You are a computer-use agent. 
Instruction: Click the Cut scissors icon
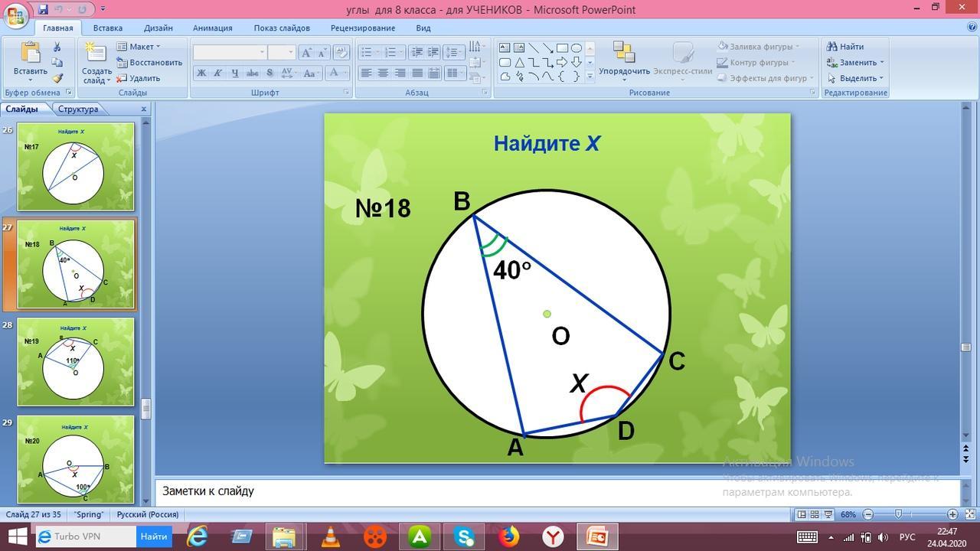click(x=57, y=47)
